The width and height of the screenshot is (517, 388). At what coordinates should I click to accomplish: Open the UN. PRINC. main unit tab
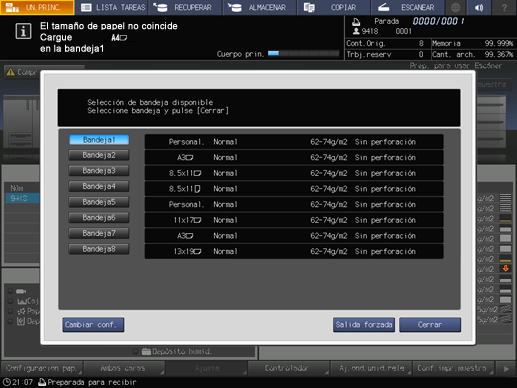(x=37, y=7)
